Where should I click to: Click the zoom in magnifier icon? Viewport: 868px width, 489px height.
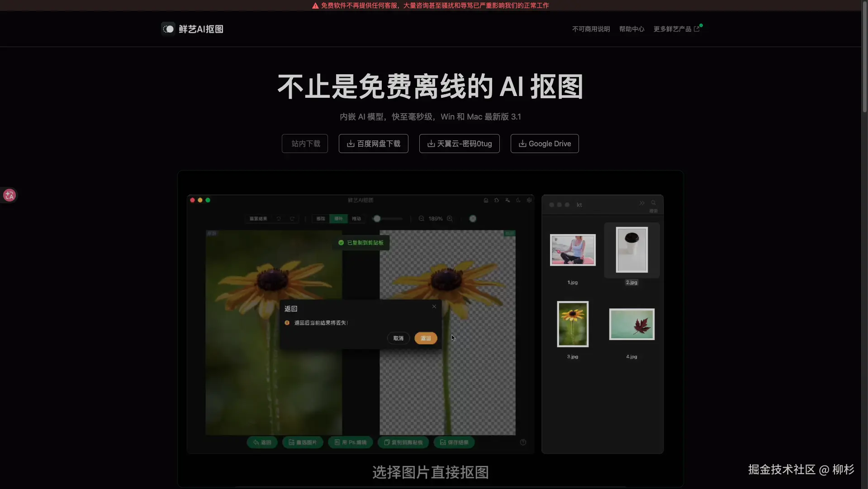pyautogui.click(x=450, y=219)
